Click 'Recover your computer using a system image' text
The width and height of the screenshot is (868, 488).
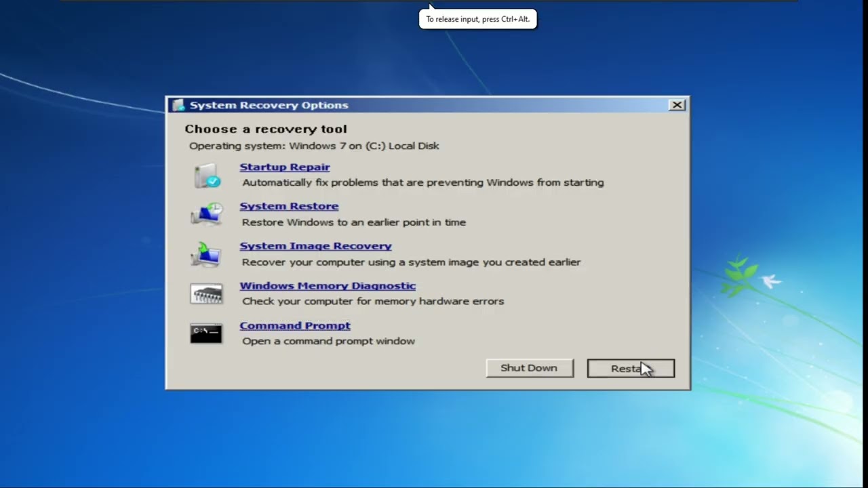click(x=412, y=262)
